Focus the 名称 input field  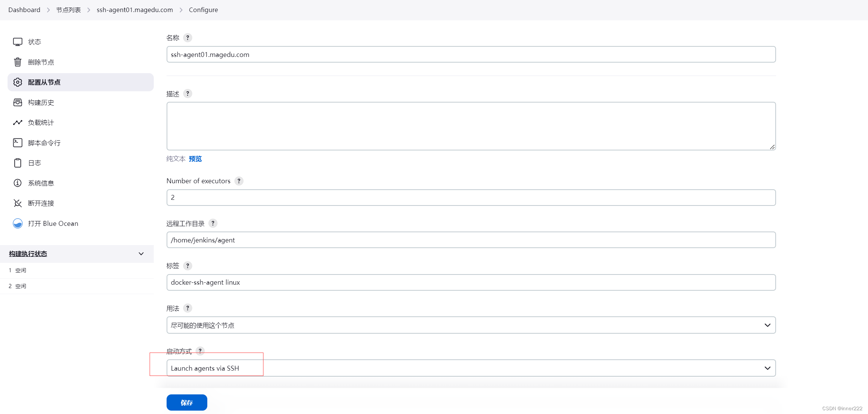click(471, 54)
